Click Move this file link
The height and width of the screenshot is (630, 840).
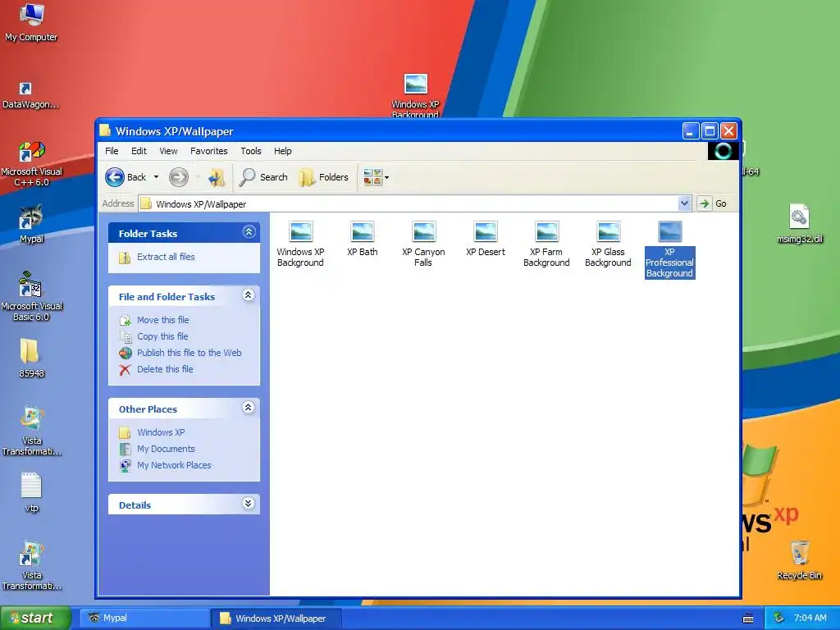point(163,320)
